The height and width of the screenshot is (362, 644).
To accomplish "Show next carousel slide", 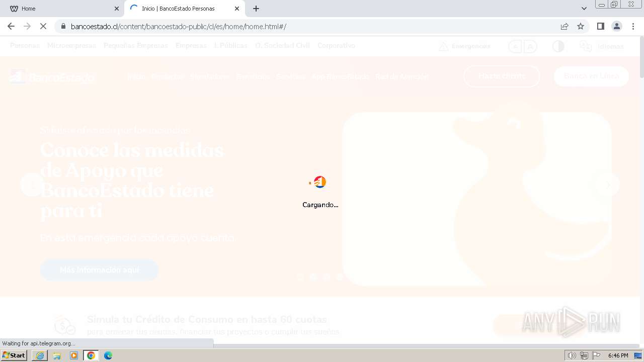I will pyautogui.click(x=608, y=185).
